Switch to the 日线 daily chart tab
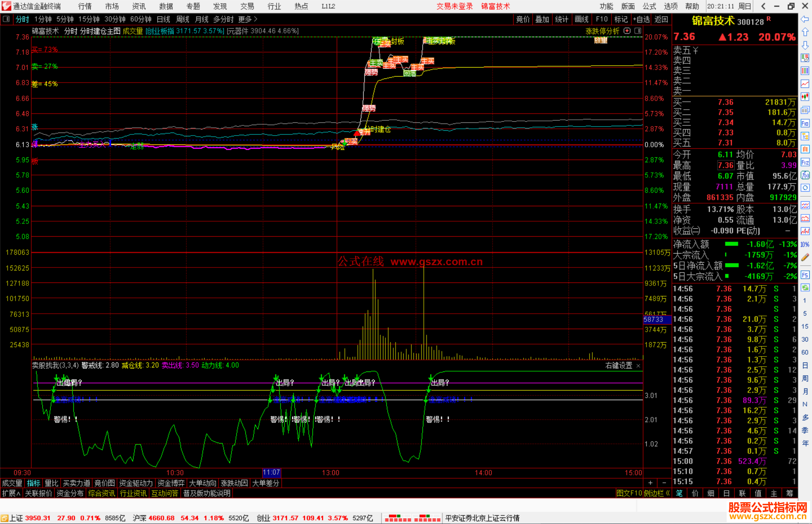 (163, 19)
